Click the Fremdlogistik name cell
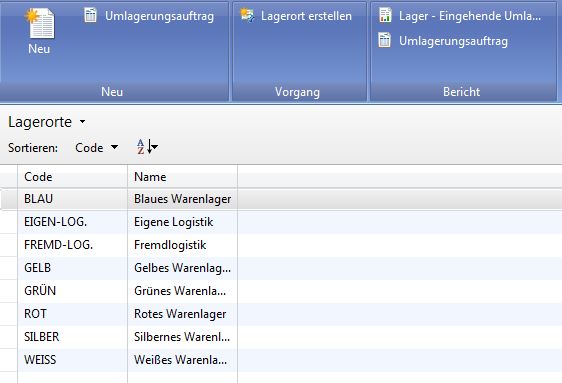 pyautogui.click(x=182, y=245)
